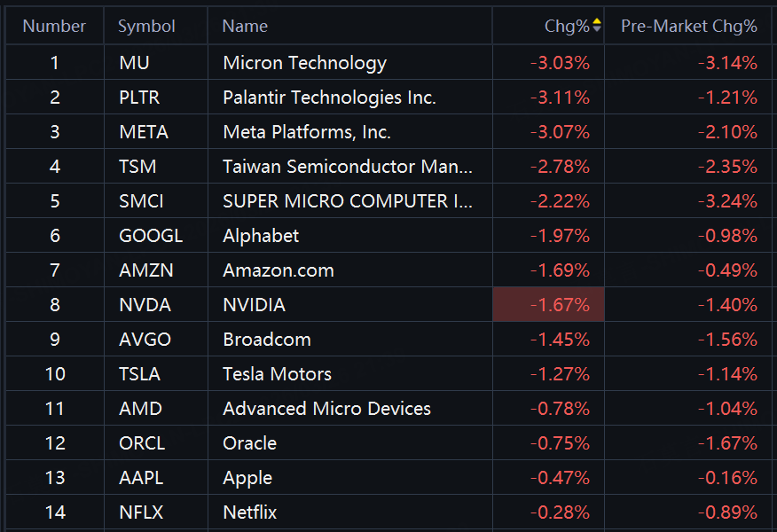This screenshot has height=532, width=777.
Task: Click the Pre-Market Chg% column header
Action: pyautogui.click(x=688, y=27)
